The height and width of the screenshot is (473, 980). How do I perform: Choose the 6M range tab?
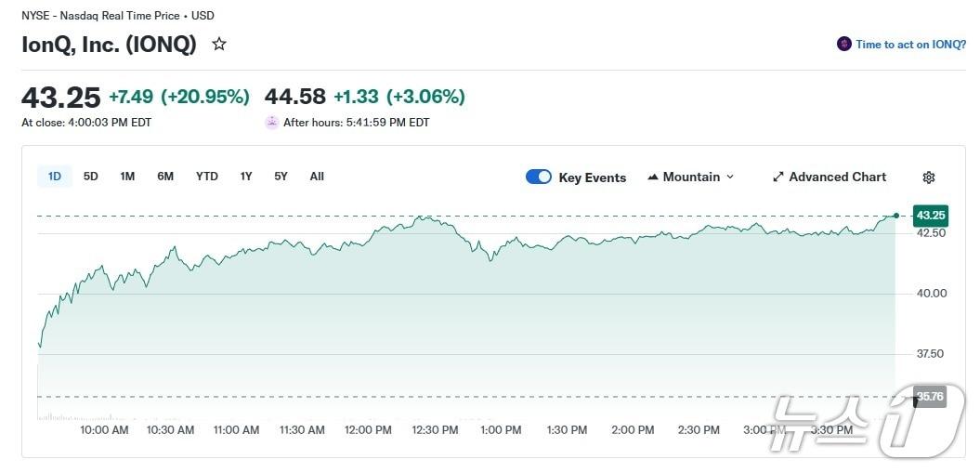165,177
